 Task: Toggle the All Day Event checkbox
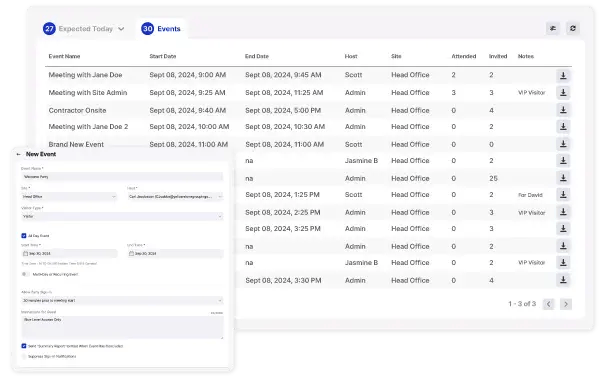tap(24, 236)
